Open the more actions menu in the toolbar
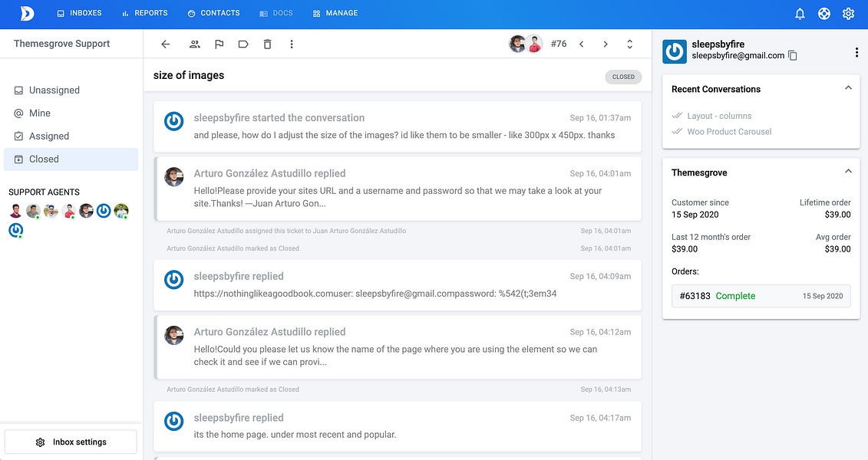The height and width of the screenshot is (460, 868). (291, 44)
